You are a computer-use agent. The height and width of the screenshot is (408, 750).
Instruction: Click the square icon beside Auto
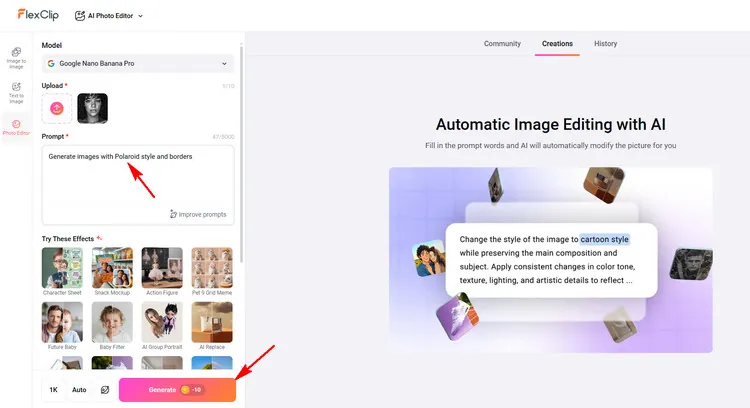(x=104, y=389)
